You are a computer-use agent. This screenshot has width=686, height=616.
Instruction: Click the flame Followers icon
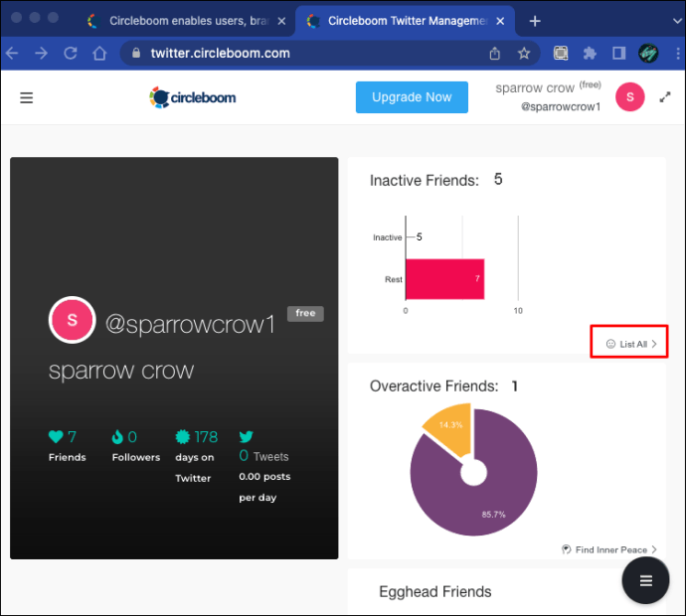[117, 436]
